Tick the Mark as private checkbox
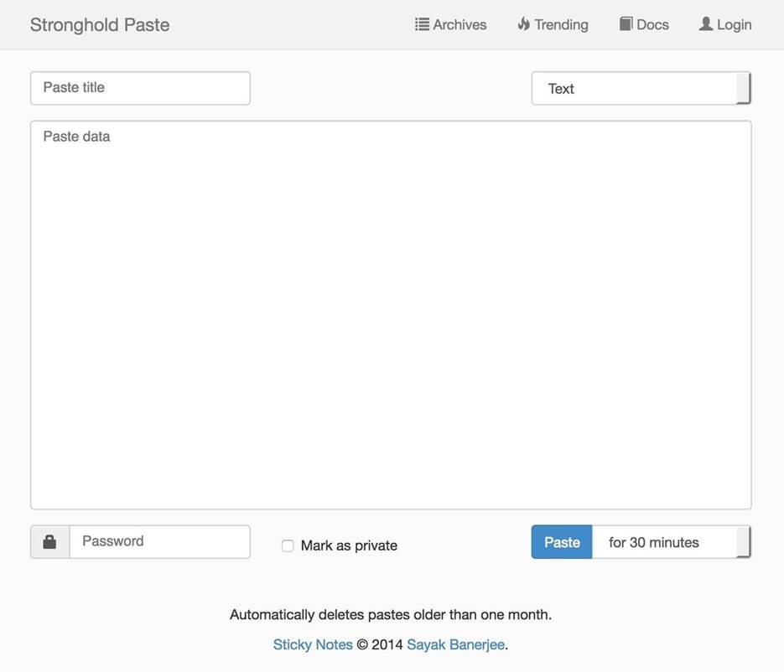Viewport: 784px width, 672px height. 288,545
